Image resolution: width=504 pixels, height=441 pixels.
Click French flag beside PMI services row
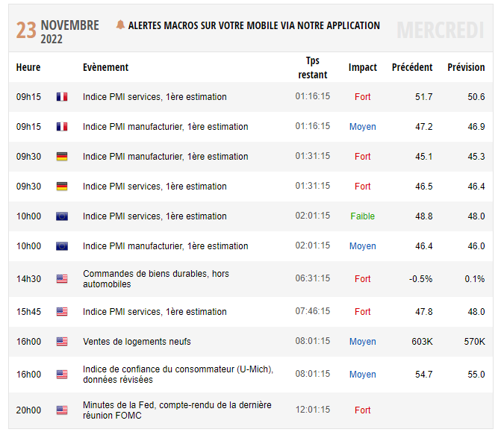tap(61, 97)
